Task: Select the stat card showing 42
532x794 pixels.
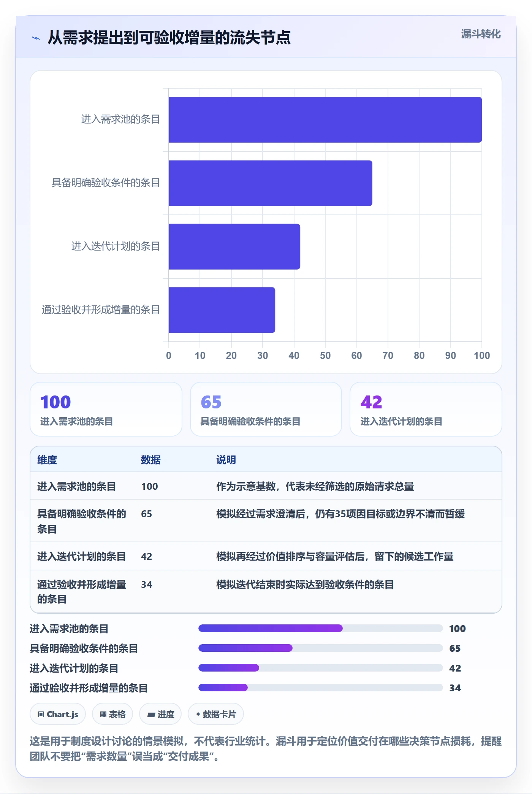Action: 426,409
